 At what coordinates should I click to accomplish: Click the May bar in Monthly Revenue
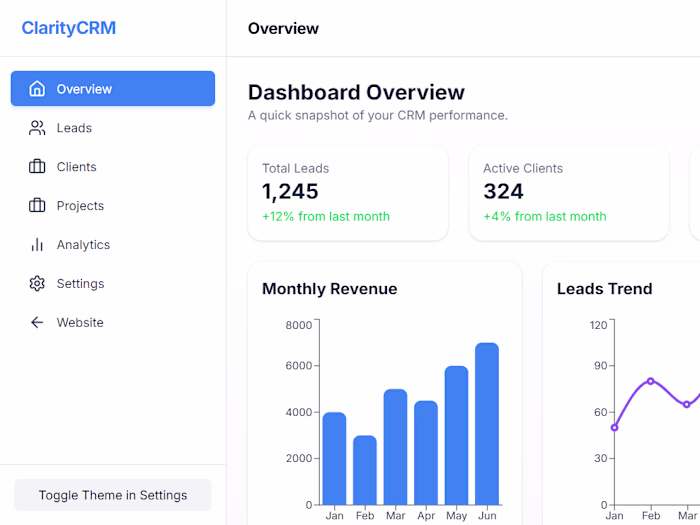[456, 435]
